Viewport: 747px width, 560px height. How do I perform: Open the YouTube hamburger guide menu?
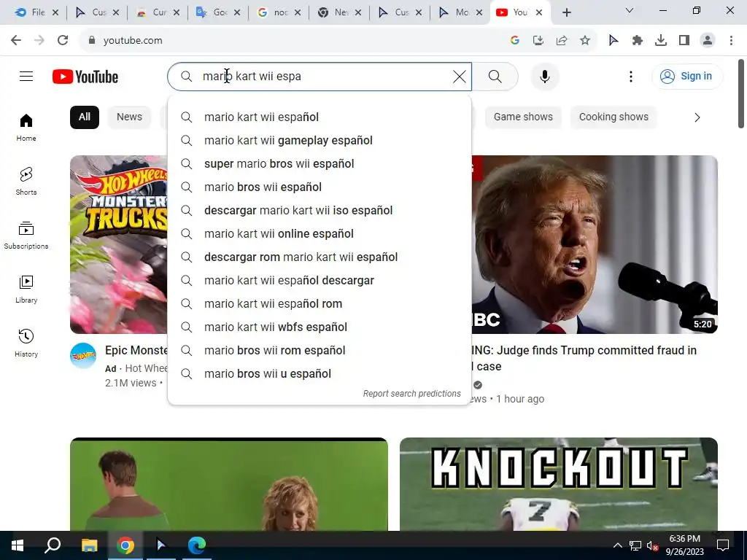tap(26, 76)
